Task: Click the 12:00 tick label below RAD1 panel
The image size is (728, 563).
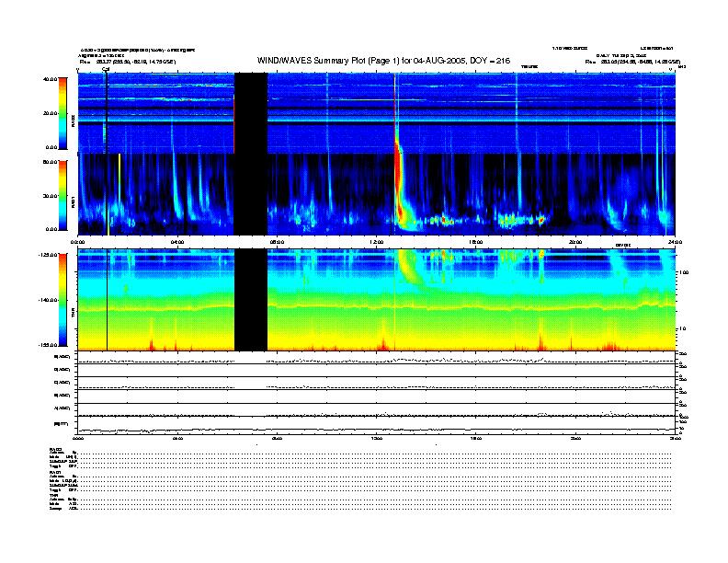Action: pyautogui.click(x=377, y=242)
